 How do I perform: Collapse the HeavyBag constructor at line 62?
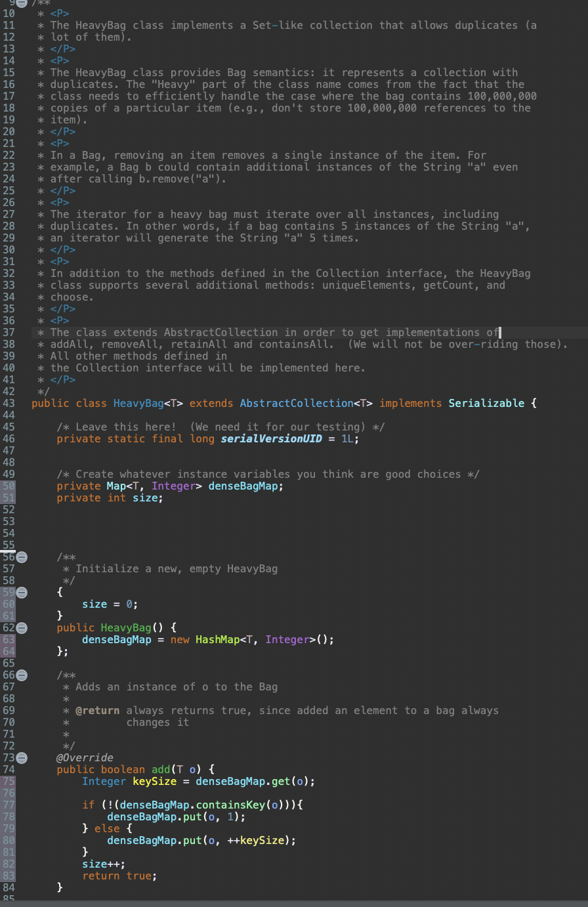click(x=20, y=628)
